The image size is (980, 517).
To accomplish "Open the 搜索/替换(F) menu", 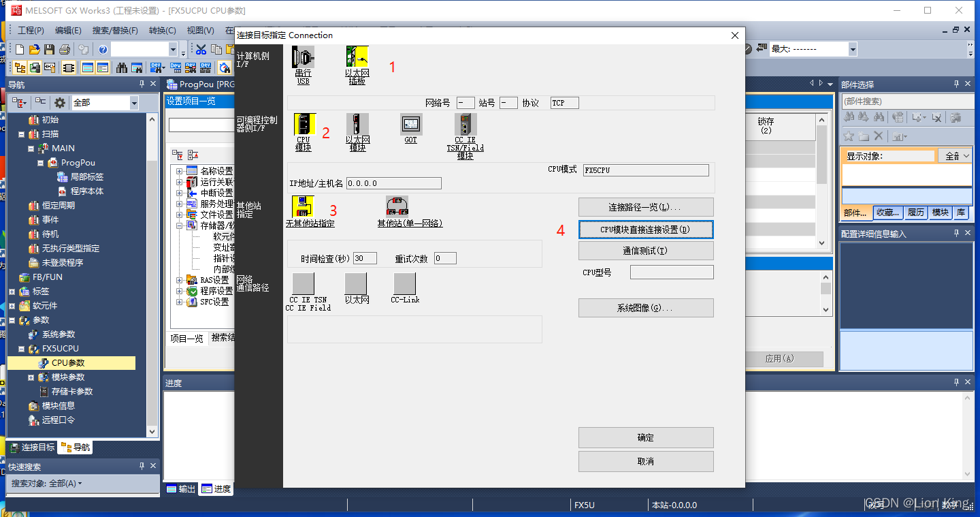I will [x=115, y=31].
